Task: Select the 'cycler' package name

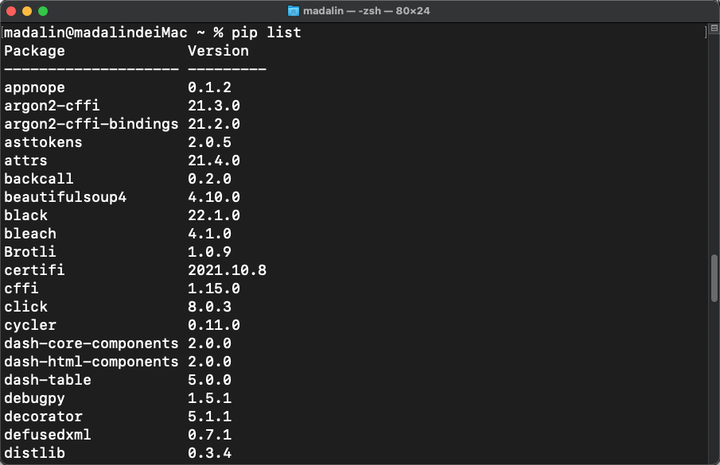Action: [30, 325]
